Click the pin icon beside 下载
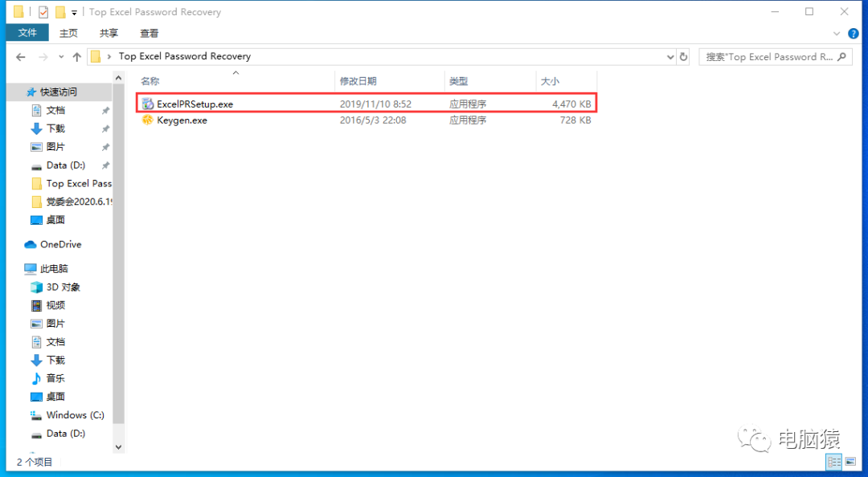 pyautogui.click(x=105, y=129)
